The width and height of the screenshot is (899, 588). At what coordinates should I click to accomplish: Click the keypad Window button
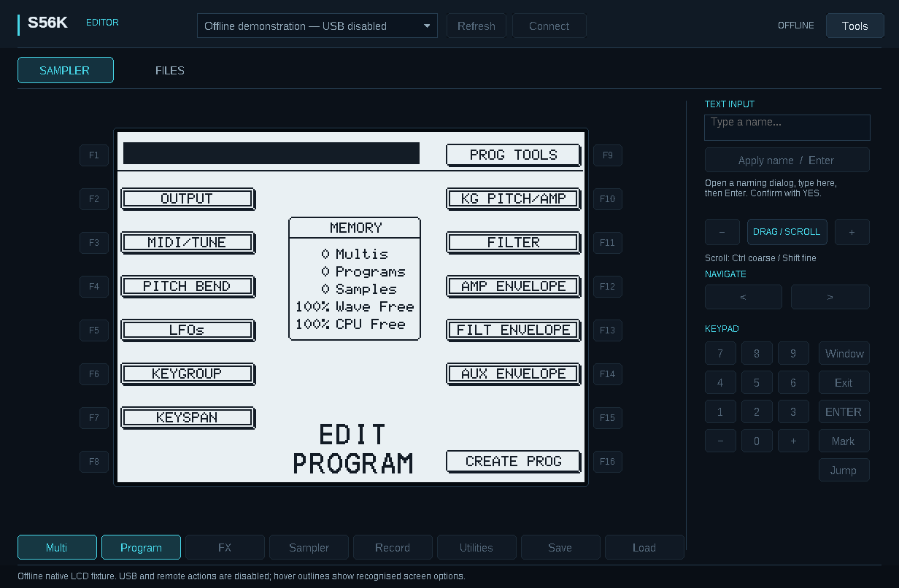point(844,353)
